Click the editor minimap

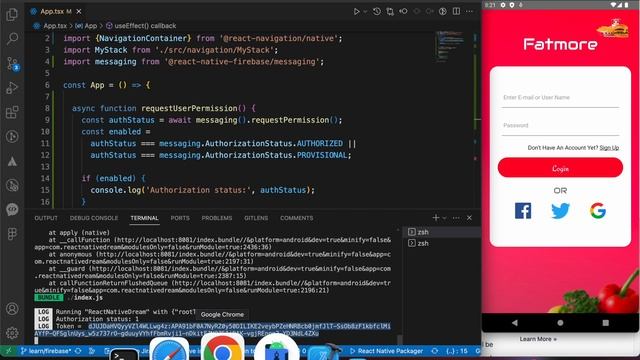click(x=450, y=47)
